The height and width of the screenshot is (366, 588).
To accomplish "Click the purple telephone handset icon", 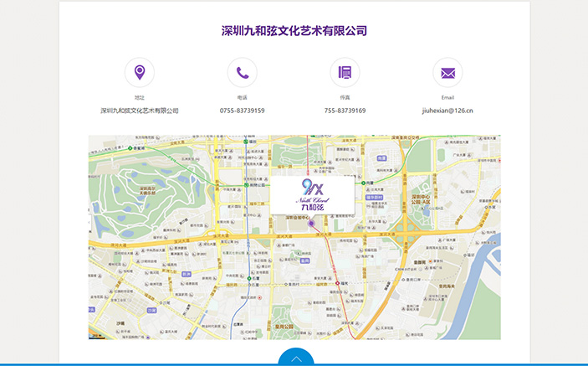I will pyautogui.click(x=243, y=73).
